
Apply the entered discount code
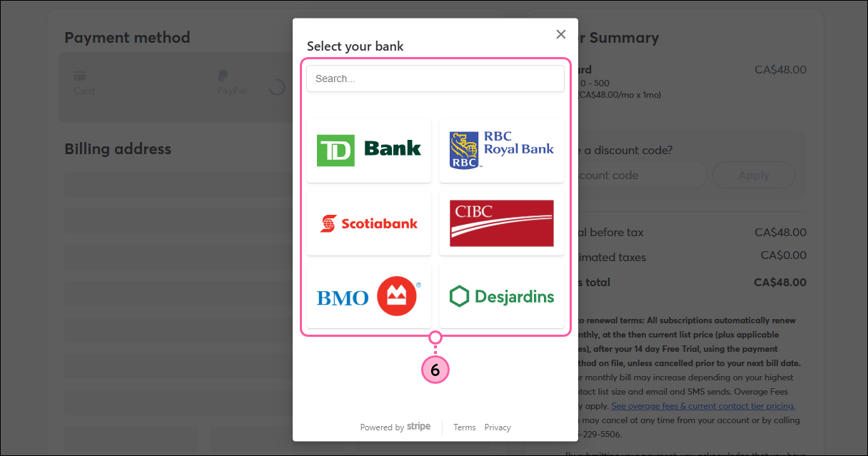click(x=754, y=175)
